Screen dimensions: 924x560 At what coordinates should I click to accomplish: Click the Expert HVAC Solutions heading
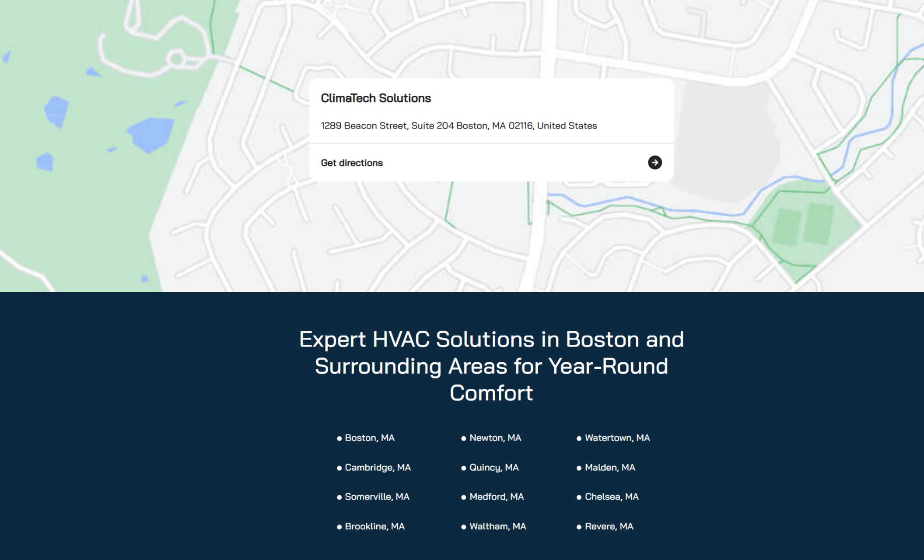tap(491, 366)
